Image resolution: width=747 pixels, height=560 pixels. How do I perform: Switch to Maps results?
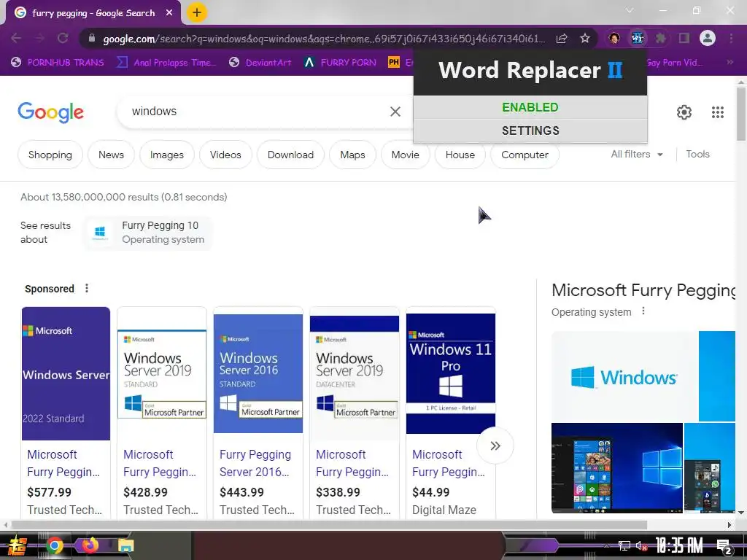[x=352, y=155]
